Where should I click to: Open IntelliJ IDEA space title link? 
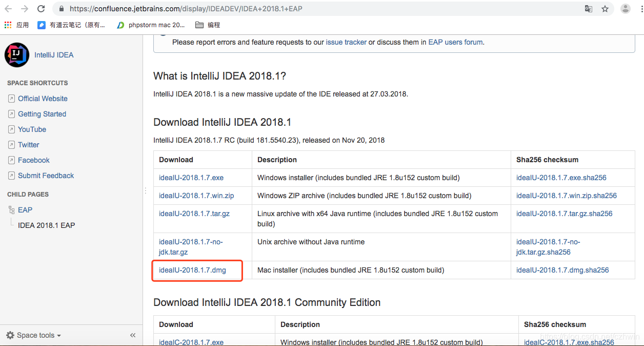coord(54,55)
